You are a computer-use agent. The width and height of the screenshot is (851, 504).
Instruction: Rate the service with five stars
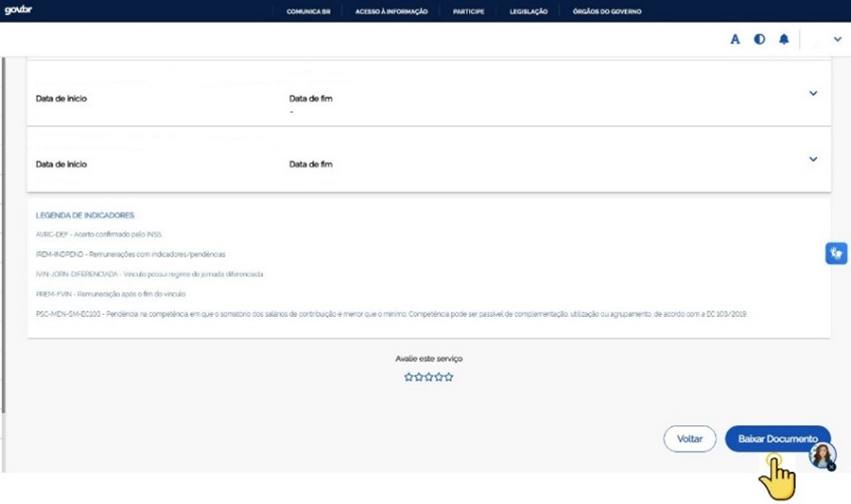pos(449,377)
